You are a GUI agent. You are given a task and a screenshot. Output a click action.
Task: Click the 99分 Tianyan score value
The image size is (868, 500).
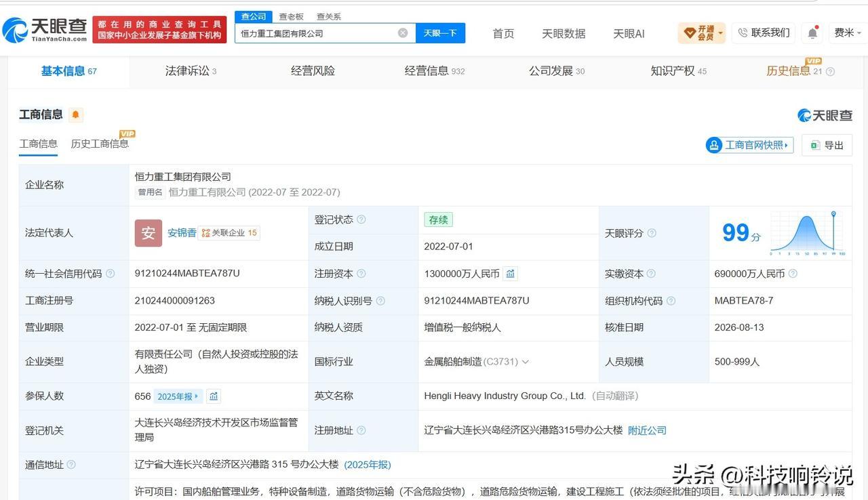coord(741,233)
